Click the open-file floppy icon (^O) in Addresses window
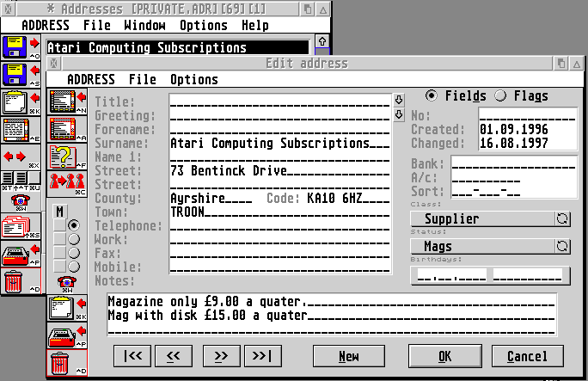The width and height of the screenshot is (588, 381). 21,47
